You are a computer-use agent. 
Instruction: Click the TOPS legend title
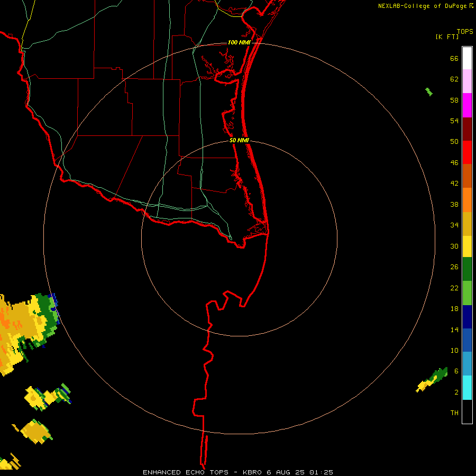click(x=465, y=32)
